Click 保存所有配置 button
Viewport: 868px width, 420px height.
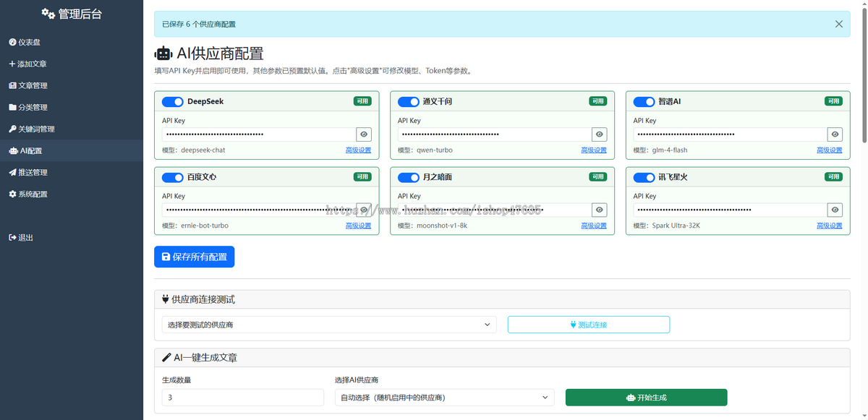click(195, 257)
